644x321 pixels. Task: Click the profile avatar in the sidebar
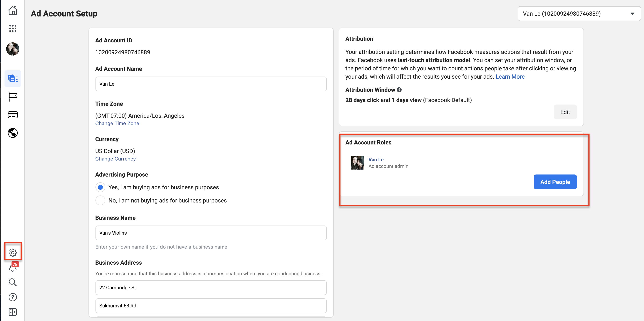(x=13, y=49)
